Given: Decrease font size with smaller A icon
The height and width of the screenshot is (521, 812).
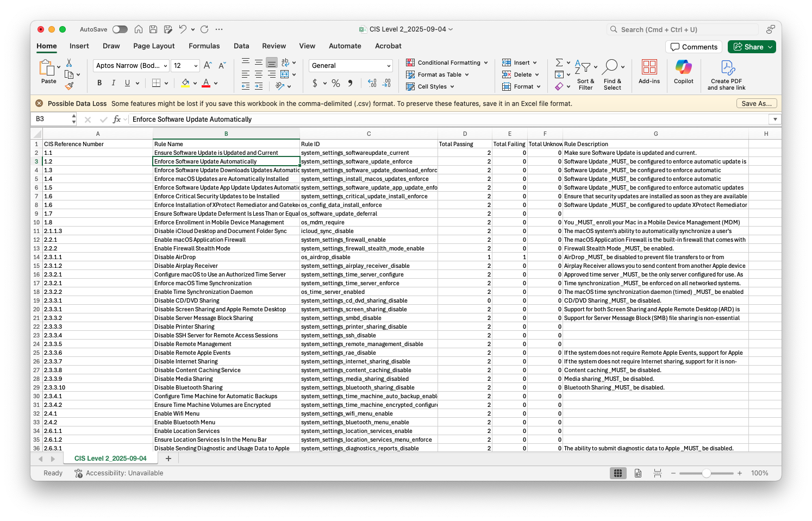Looking at the screenshot, I should pos(222,66).
